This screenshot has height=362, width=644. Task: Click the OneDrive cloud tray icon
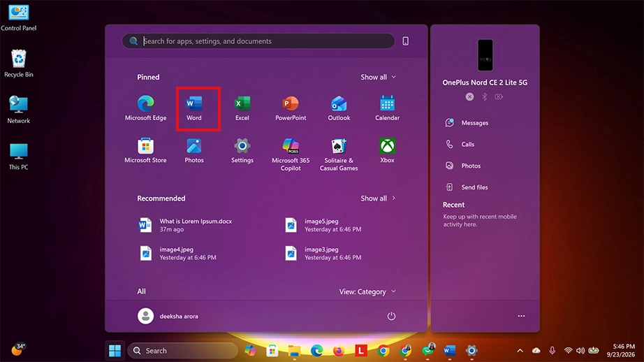pyautogui.click(x=536, y=351)
